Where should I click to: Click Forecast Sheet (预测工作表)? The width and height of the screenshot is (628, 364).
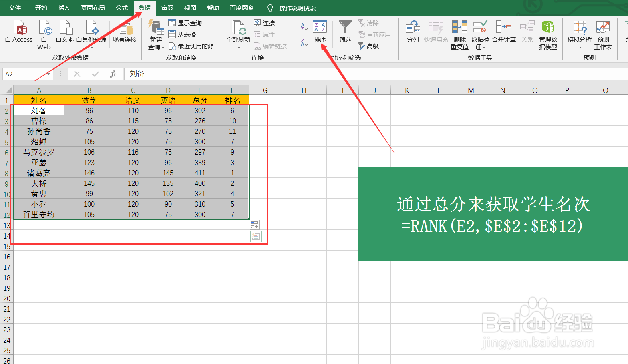(x=603, y=35)
